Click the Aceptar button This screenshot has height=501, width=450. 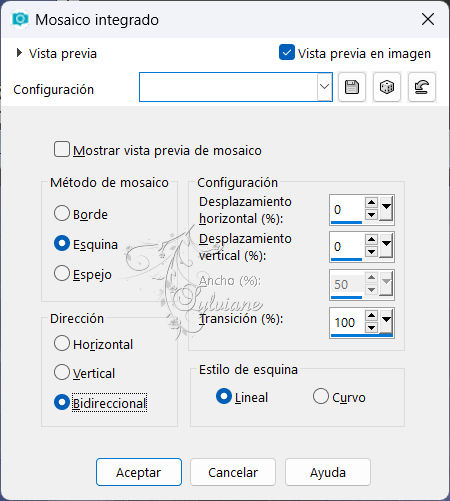coord(139,472)
